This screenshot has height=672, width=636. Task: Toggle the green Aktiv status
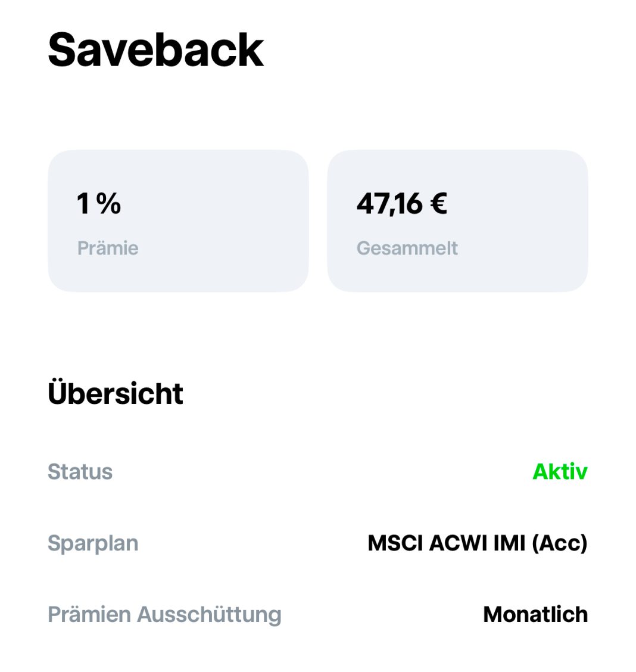coord(560,472)
